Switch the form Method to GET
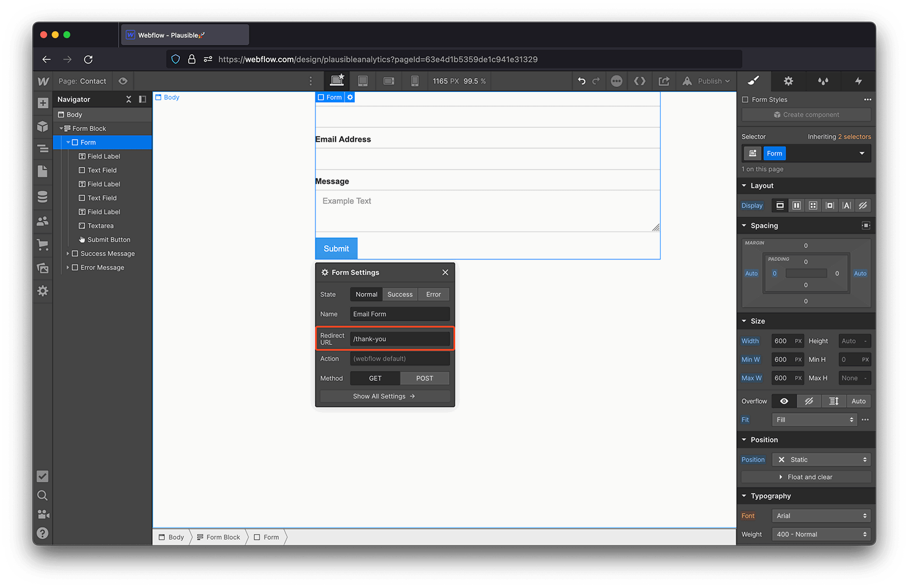The image size is (908, 588). point(375,378)
